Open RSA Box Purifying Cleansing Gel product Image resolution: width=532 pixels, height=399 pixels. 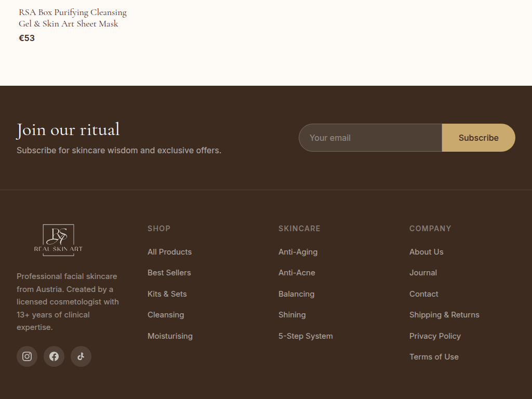click(73, 18)
